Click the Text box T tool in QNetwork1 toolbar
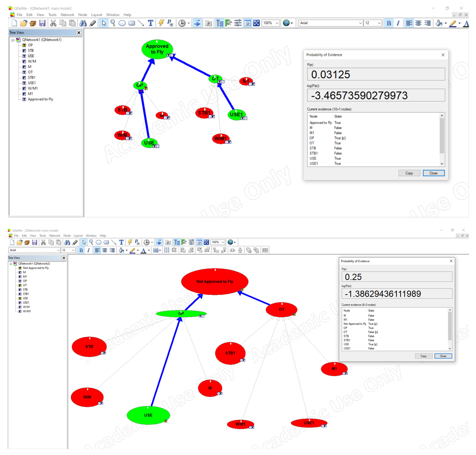 (150, 23)
